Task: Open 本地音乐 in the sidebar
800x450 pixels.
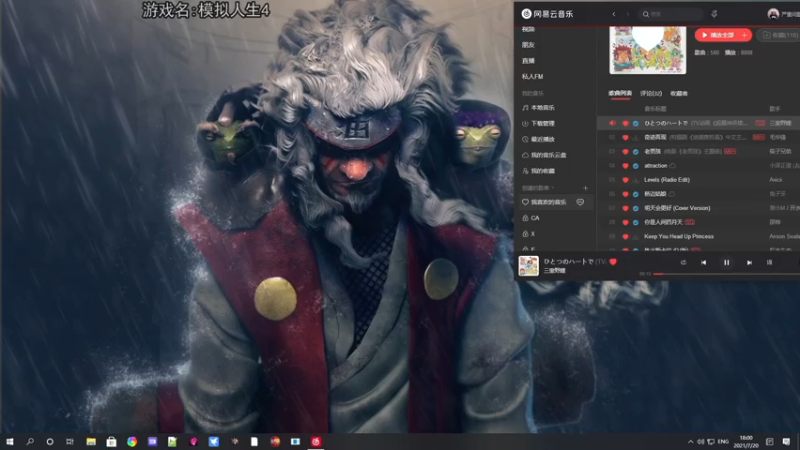Action: point(538,108)
